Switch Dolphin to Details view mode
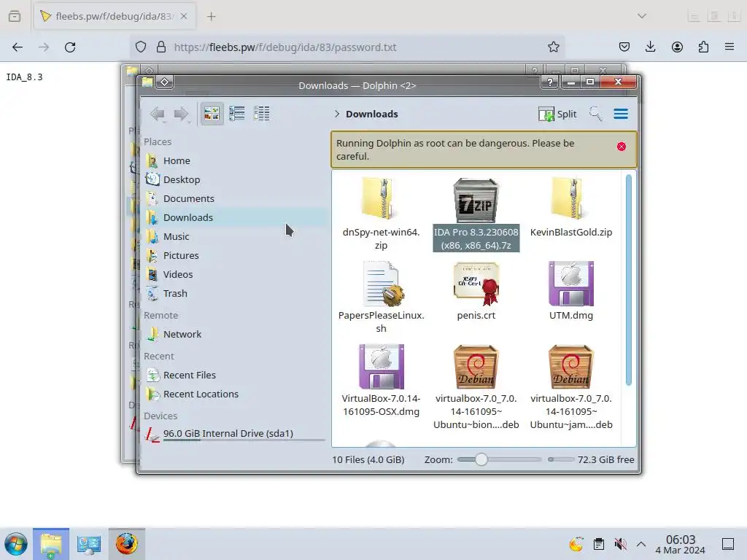The image size is (747, 560). 262,114
